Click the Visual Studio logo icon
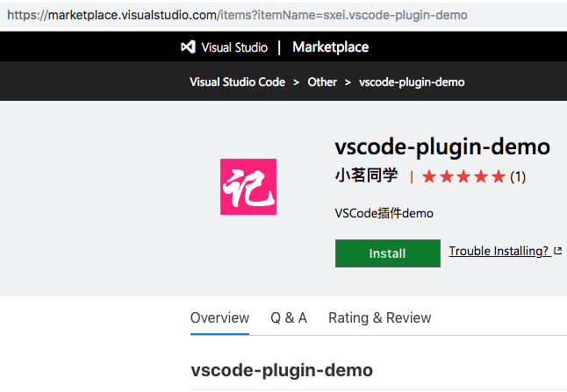Viewport: 567px width, 392px height. [188, 47]
